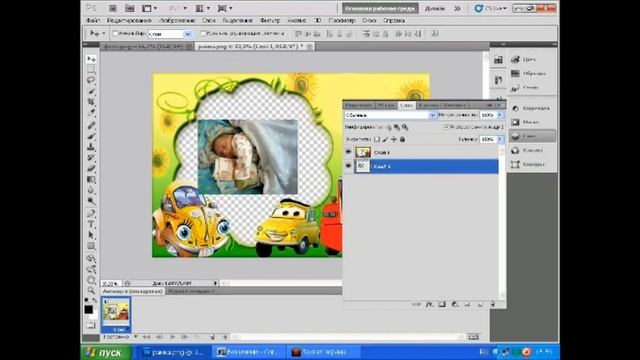Select the Path Selection arrow tool

coord(91,235)
